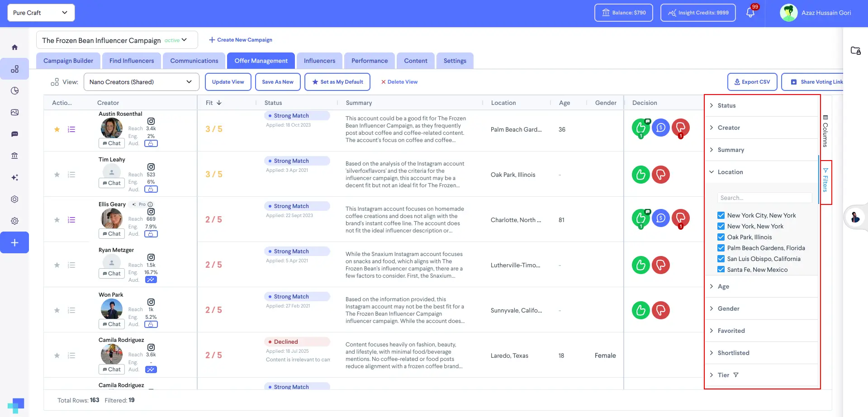Open Azaz Hussain Gori's profile avatar
The height and width of the screenshot is (417, 868).
[789, 13]
